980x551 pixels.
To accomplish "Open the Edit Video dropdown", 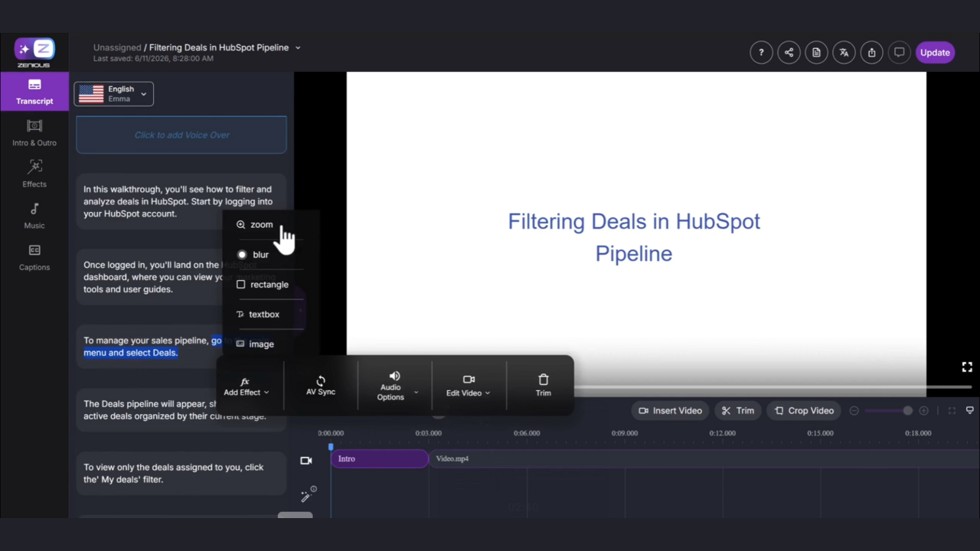I will point(469,386).
